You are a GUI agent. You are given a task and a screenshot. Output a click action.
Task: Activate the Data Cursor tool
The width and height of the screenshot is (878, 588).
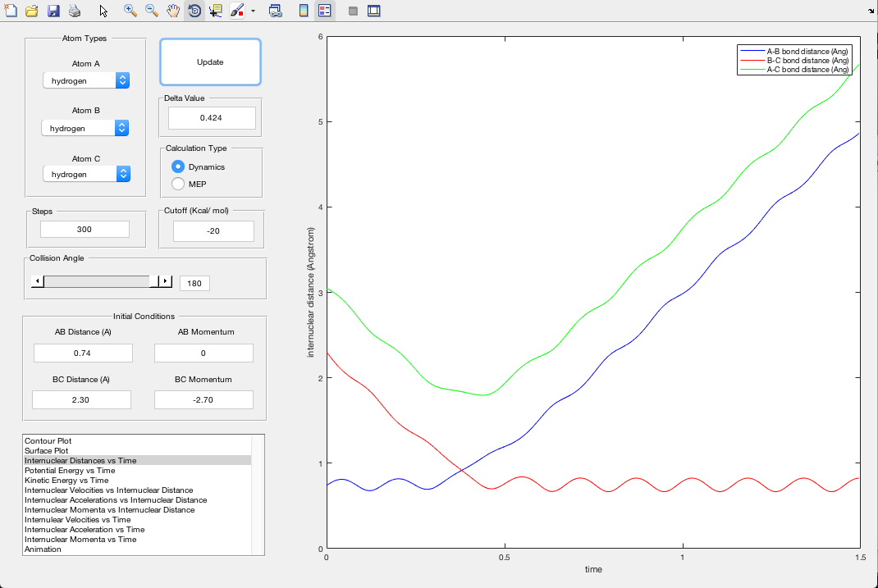(x=216, y=11)
